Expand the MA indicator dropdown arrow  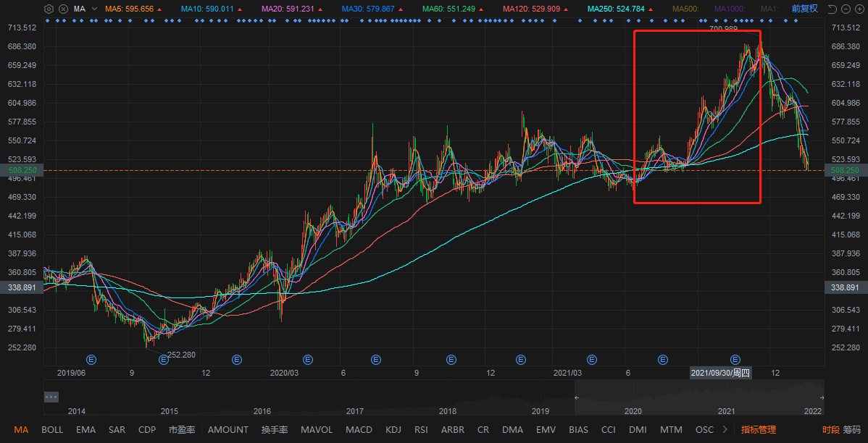pyautogui.click(x=94, y=9)
